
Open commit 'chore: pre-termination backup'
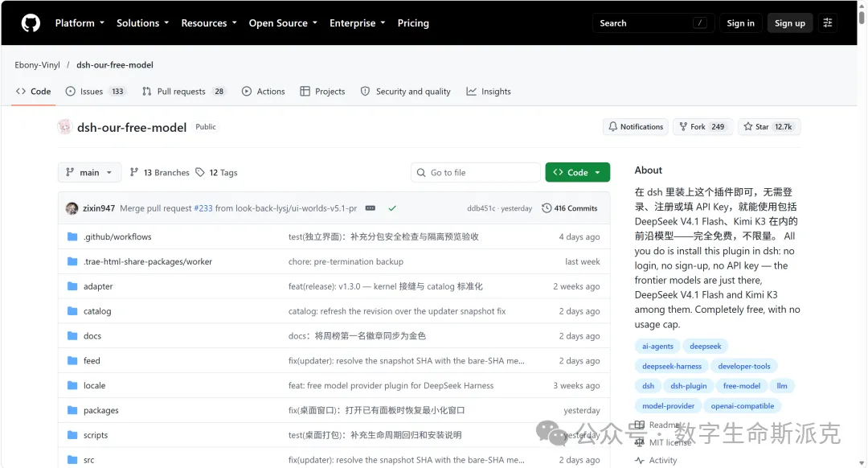tap(346, 261)
